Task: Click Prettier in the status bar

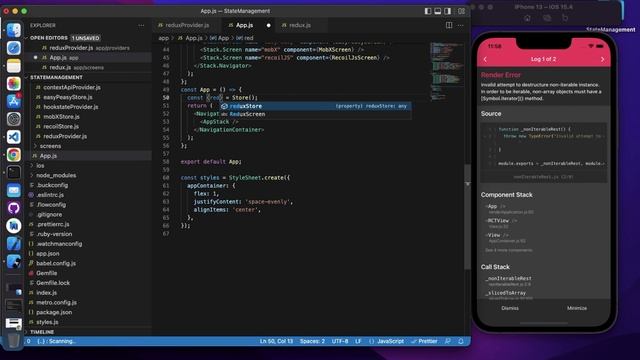Action: [424, 341]
